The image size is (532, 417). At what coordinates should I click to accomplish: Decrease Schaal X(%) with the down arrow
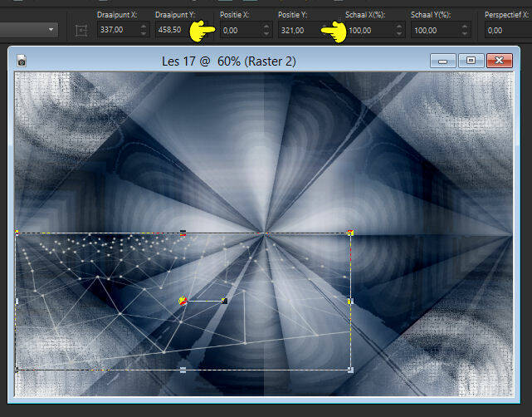coord(399,33)
